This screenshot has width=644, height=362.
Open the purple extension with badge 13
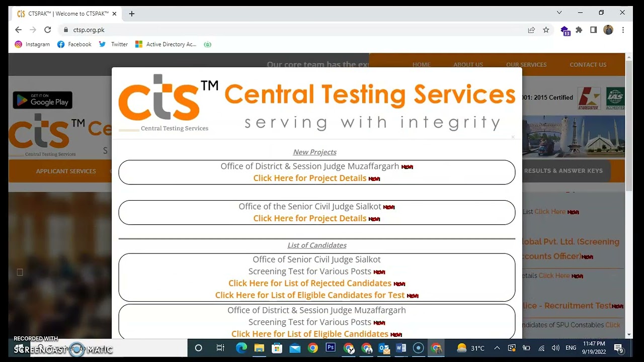coord(565,30)
